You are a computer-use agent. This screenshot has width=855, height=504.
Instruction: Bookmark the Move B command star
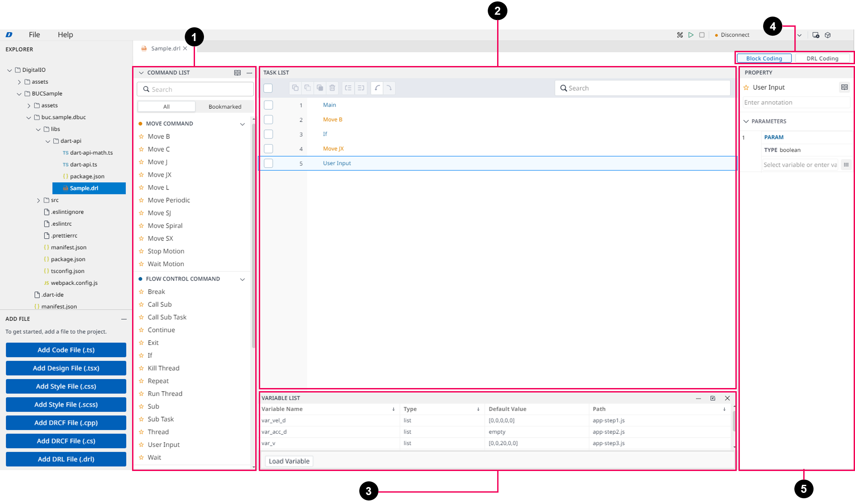click(141, 136)
